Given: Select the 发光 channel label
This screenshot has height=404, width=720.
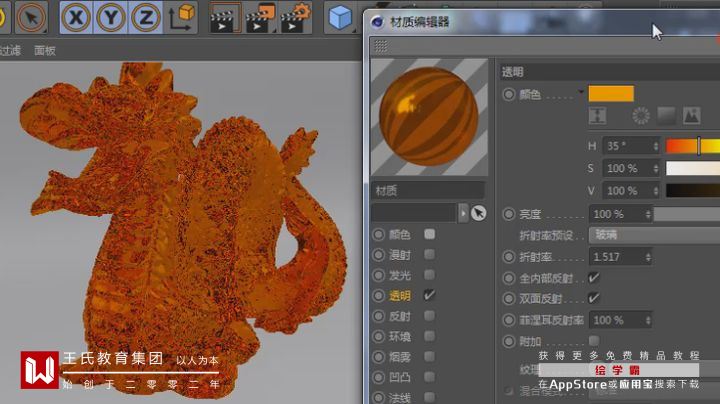Looking at the screenshot, I should click(399, 275).
